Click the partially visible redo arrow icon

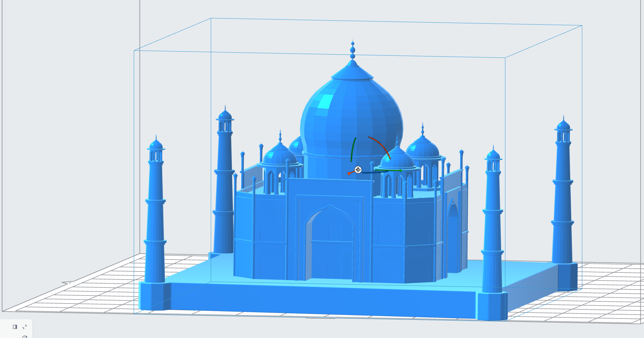pos(25,337)
